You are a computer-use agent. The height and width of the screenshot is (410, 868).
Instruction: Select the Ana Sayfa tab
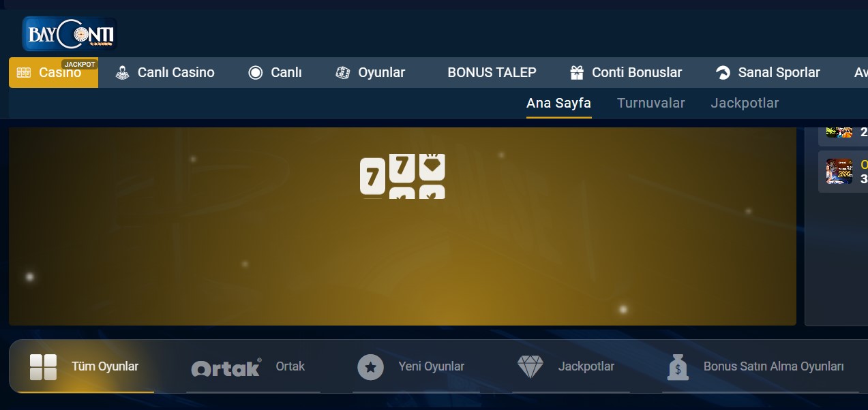click(x=558, y=104)
